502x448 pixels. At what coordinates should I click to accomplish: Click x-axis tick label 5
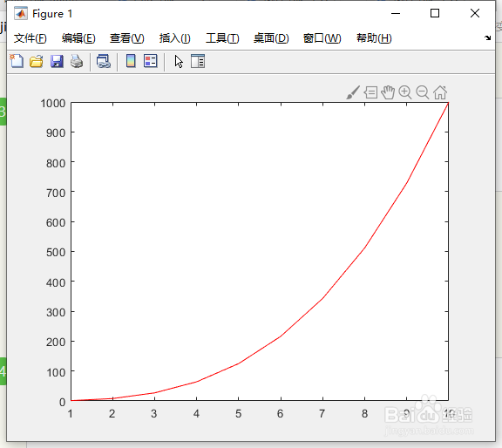[238, 414]
